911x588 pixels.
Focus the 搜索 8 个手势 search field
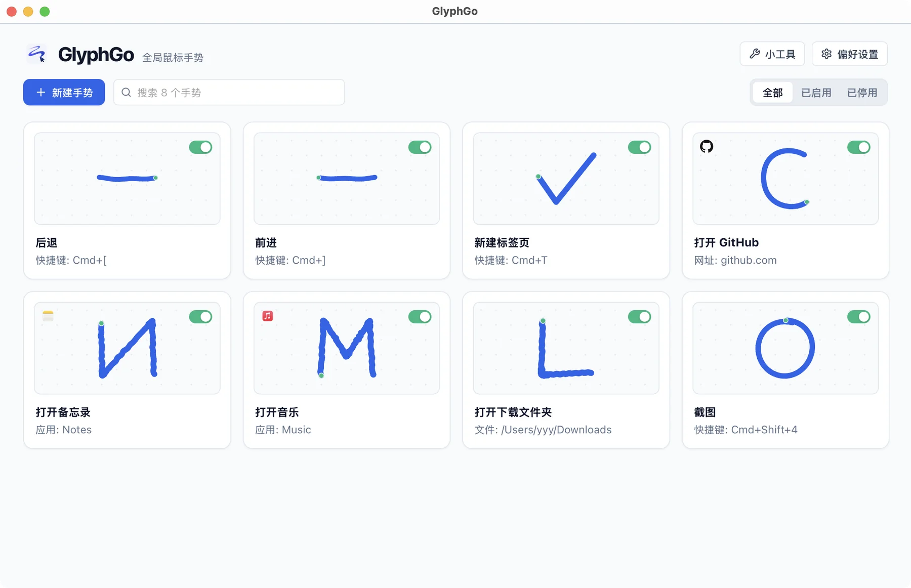pos(229,92)
